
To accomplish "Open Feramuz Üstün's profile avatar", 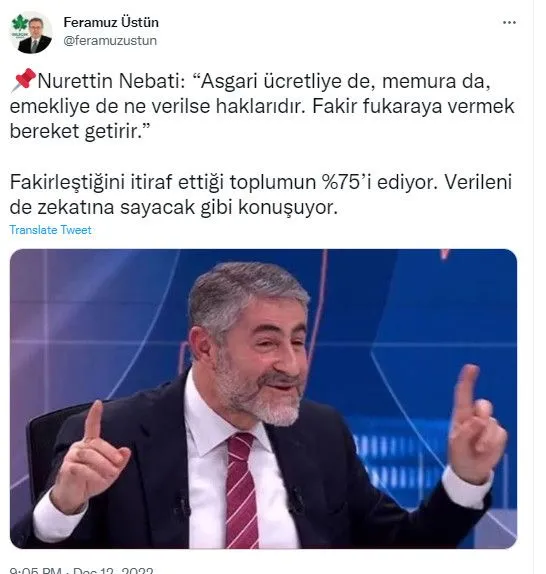I will point(31,33).
